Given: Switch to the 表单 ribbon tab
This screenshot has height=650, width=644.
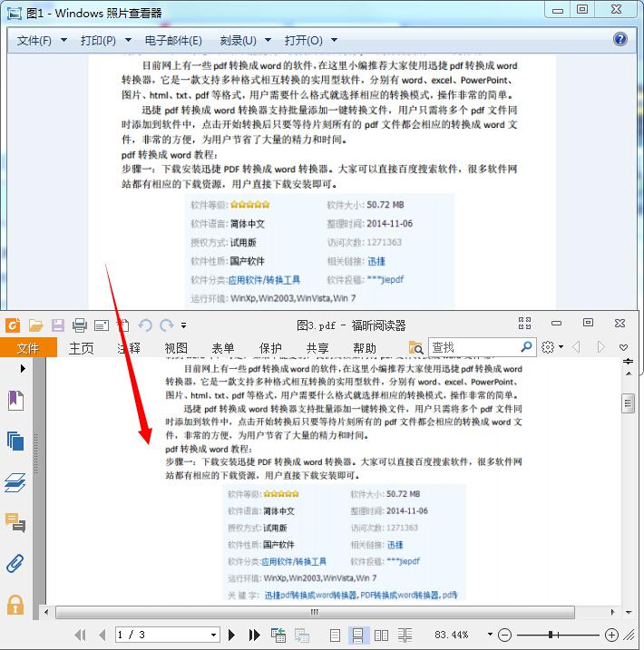Looking at the screenshot, I should (223, 348).
